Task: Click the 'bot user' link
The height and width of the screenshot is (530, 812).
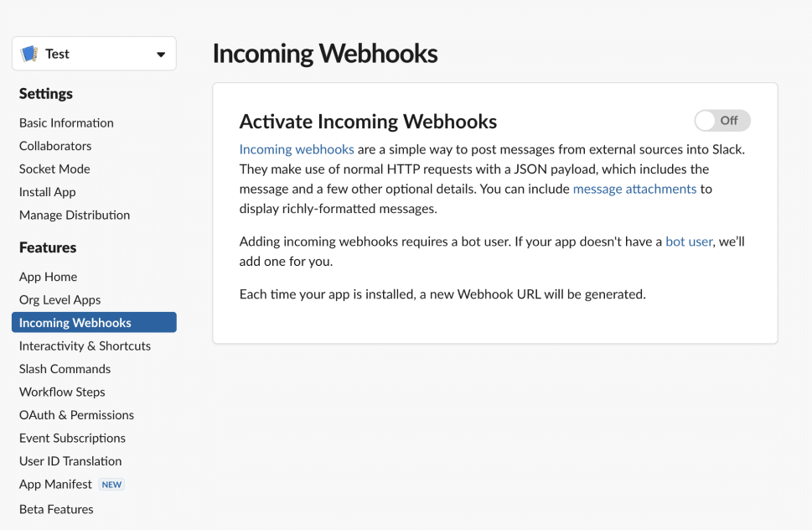Action: pos(689,242)
